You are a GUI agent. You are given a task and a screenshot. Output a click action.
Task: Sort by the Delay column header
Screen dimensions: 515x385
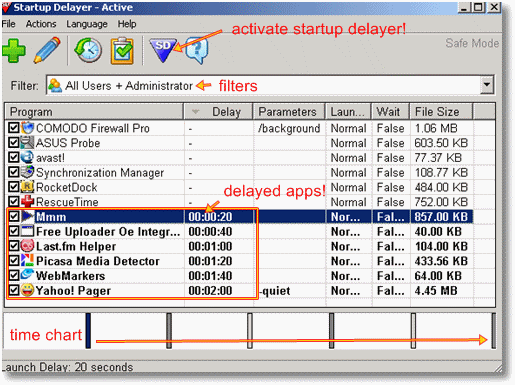[218, 112]
